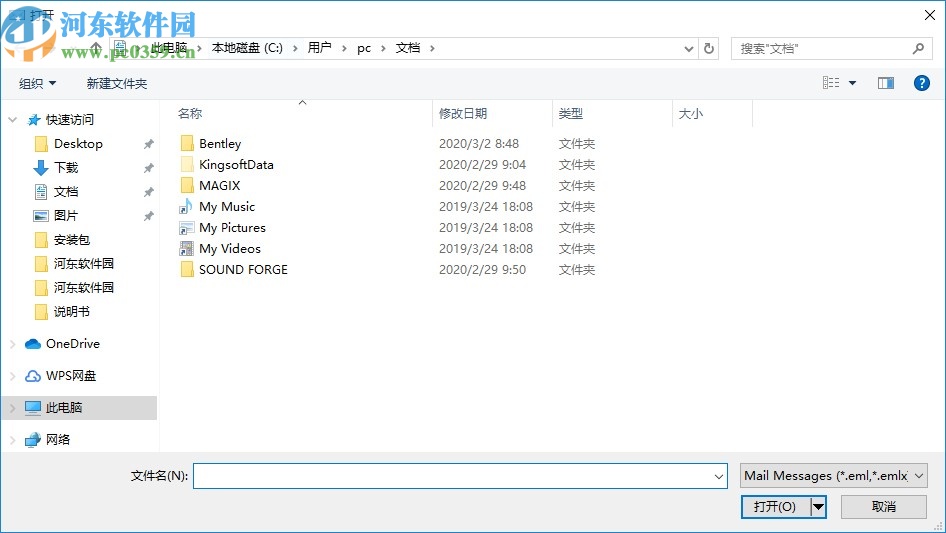Screen dimensions: 946x533
Task: Click the My Pictures shortcut icon
Action: [x=186, y=228]
